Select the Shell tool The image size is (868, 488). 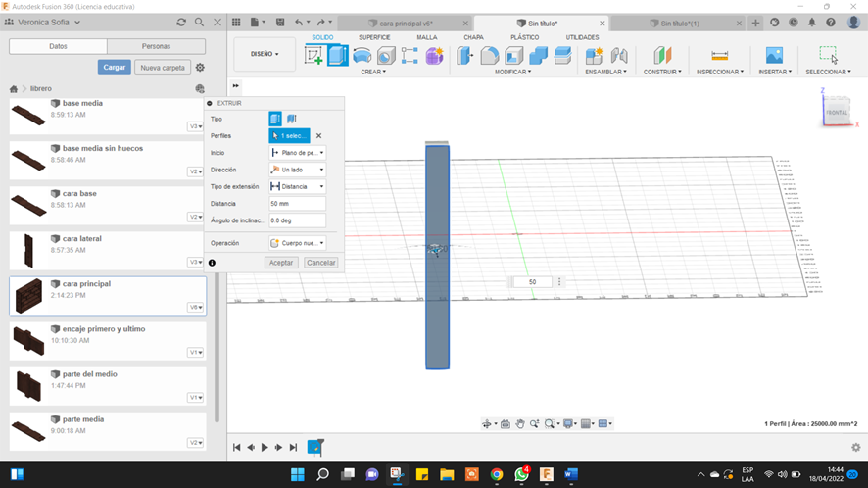point(513,56)
